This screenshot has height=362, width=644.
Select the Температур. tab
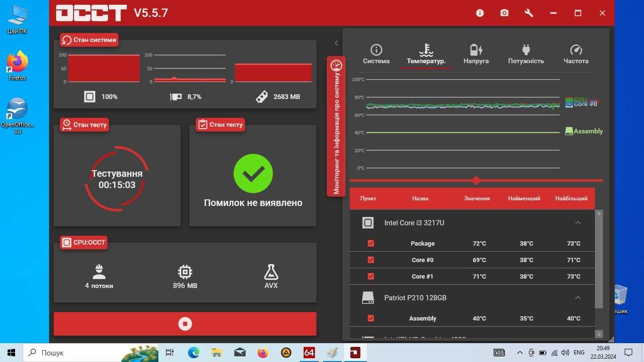pos(426,54)
